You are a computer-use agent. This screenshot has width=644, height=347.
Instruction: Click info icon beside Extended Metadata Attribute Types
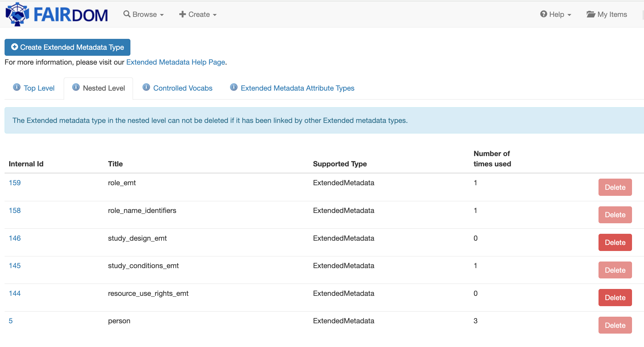click(x=234, y=87)
